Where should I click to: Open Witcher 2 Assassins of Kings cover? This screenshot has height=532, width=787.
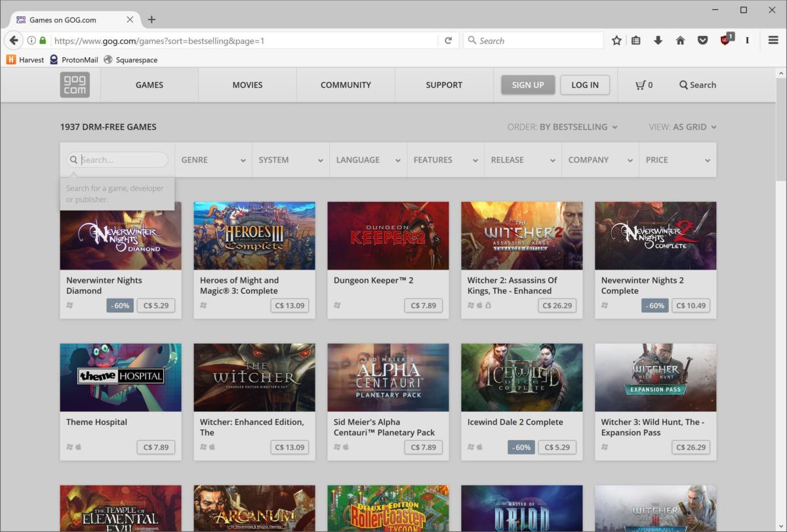pyautogui.click(x=522, y=236)
